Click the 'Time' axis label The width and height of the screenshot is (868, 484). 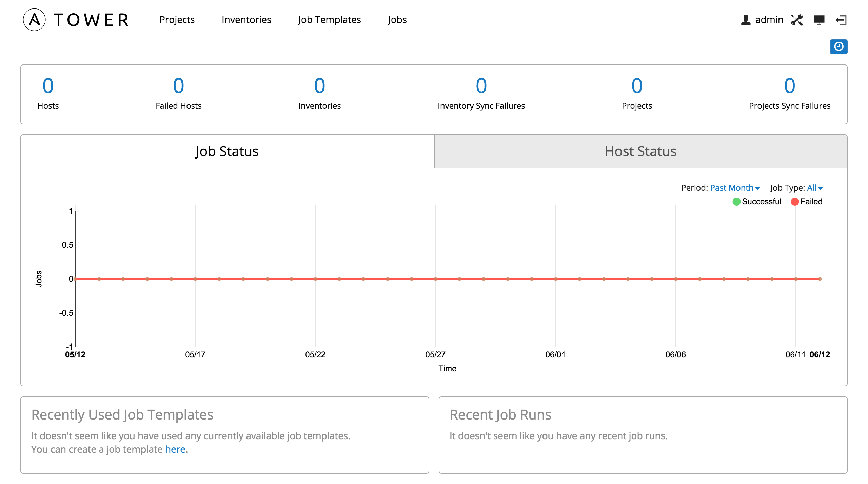(447, 369)
